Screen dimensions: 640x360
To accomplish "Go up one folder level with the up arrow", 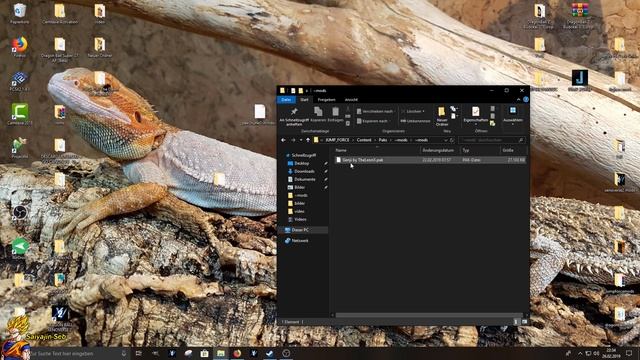I will [308, 140].
